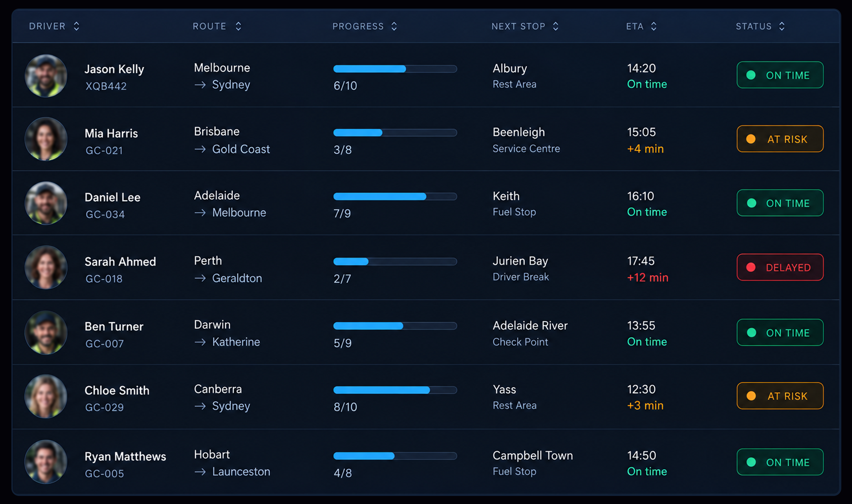This screenshot has height=504, width=852.
Task: Sort by the Status column sort icon
Action: [x=782, y=26]
